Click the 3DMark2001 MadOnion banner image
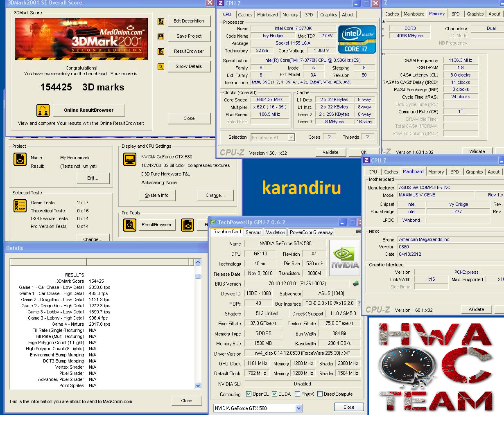 click(81, 39)
